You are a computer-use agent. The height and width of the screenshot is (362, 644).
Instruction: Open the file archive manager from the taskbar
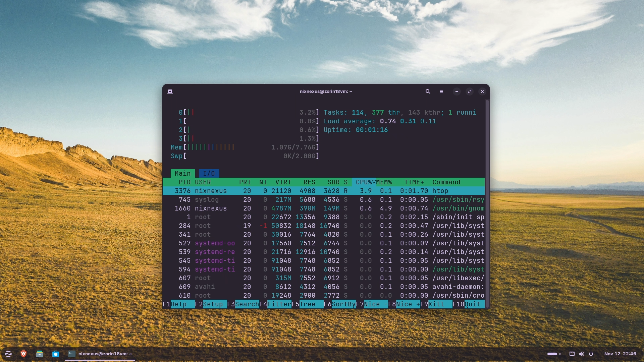[x=40, y=354]
